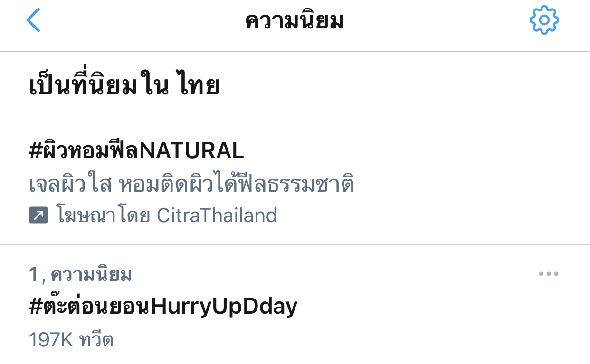Image resolution: width=590 pixels, height=364 pixels.
Task: Click the '1 , ความนิยม' rank label
Action: [80, 274]
